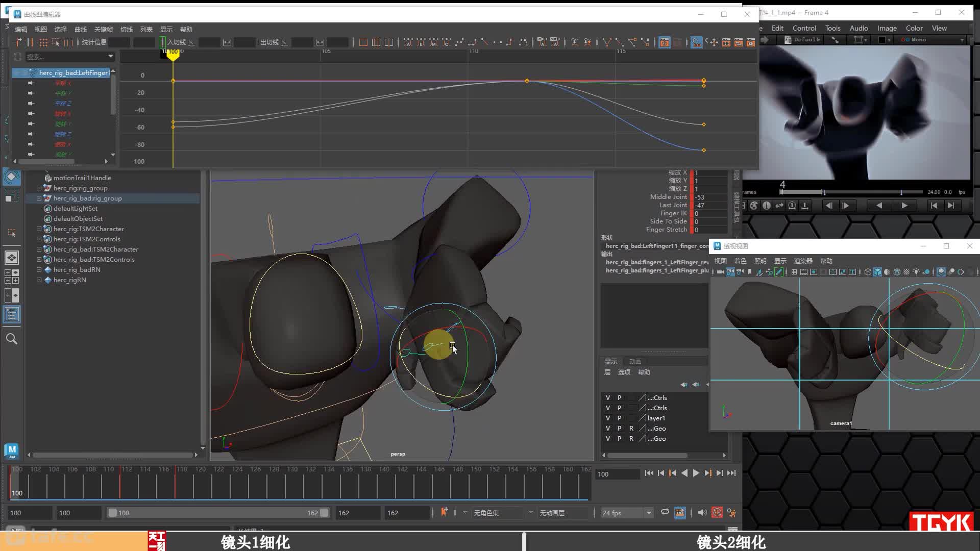Expand herc_rig_bad:TSM2Controls node
The image size is (980, 551).
click(39, 259)
